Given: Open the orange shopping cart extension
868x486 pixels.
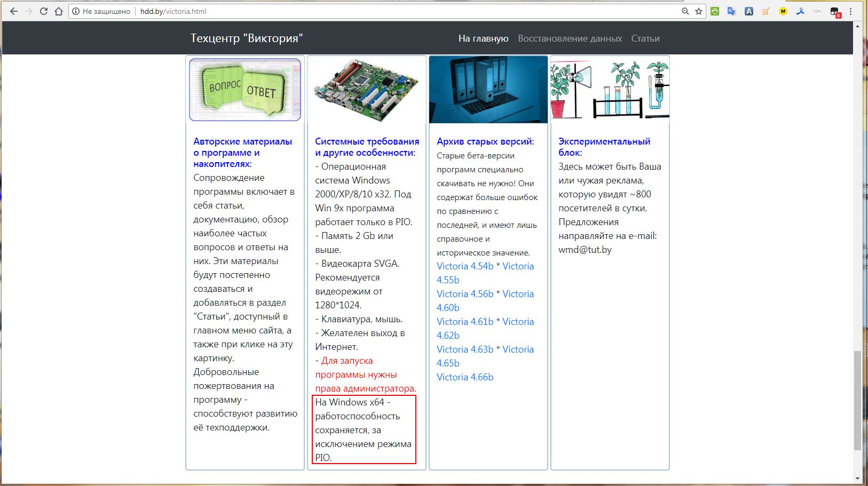Looking at the screenshot, I should [766, 11].
